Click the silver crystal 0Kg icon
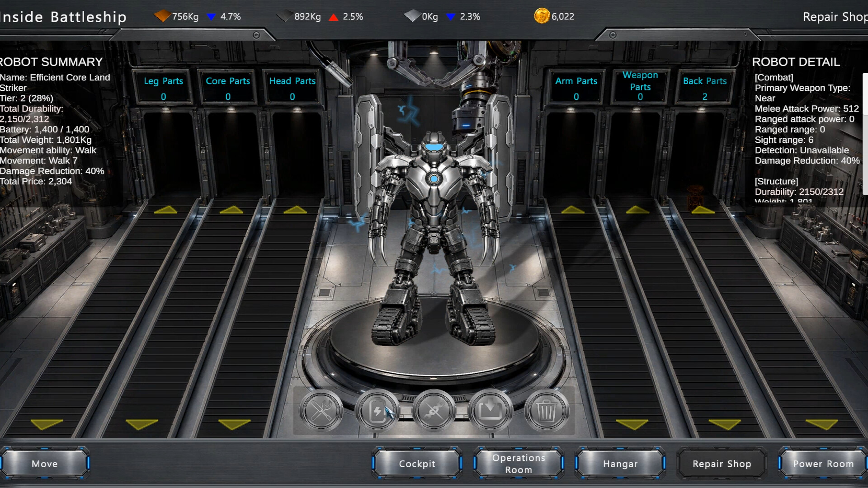Screen dimensions: 868x488 click(x=412, y=16)
